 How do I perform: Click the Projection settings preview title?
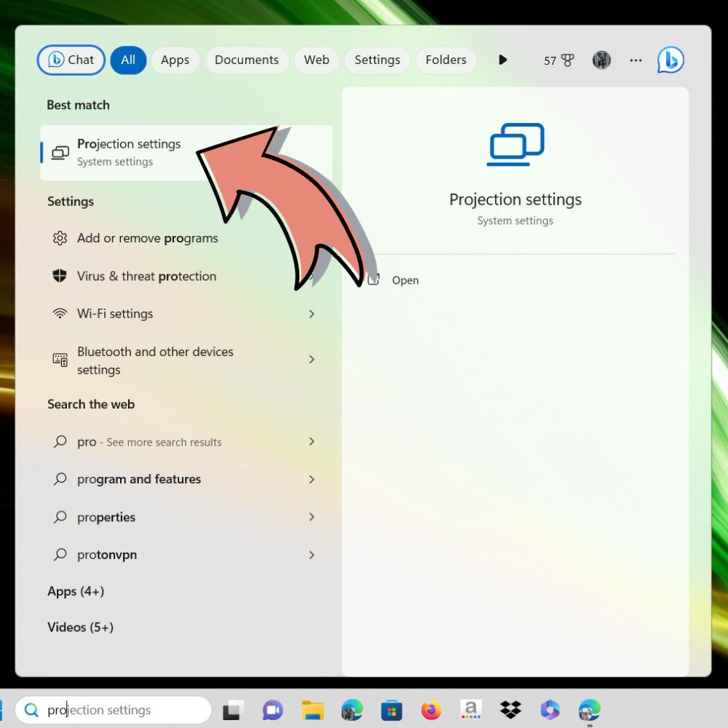515,199
